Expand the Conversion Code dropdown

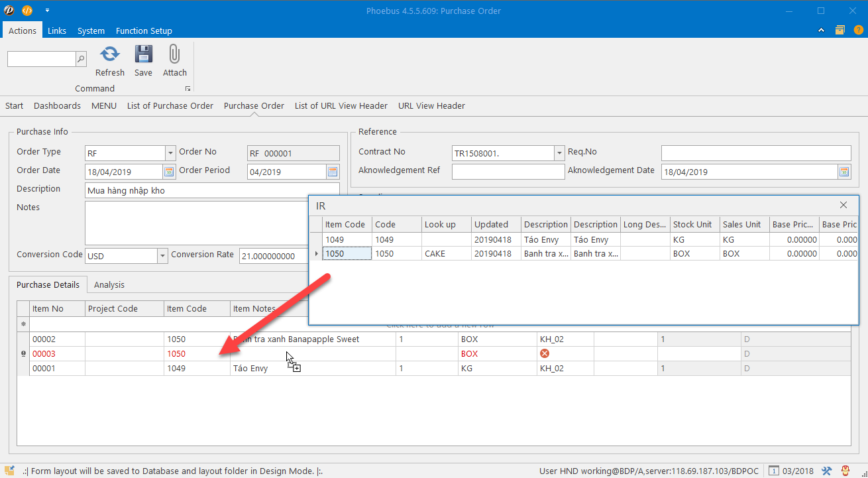[162, 256]
